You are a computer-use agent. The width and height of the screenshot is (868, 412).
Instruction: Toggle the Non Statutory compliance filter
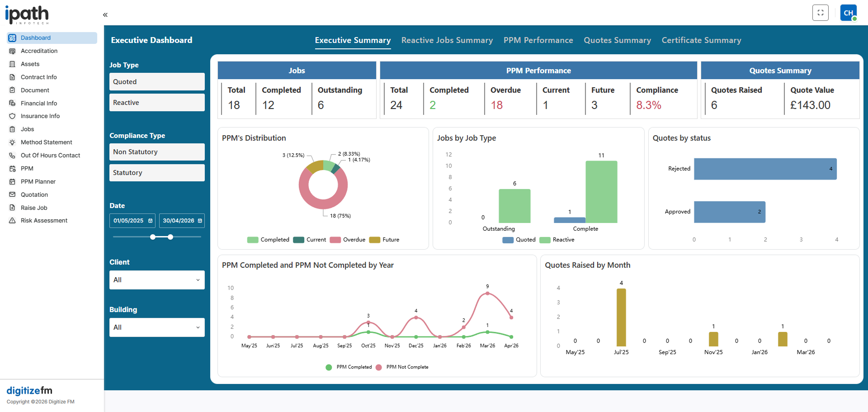(x=157, y=152)
